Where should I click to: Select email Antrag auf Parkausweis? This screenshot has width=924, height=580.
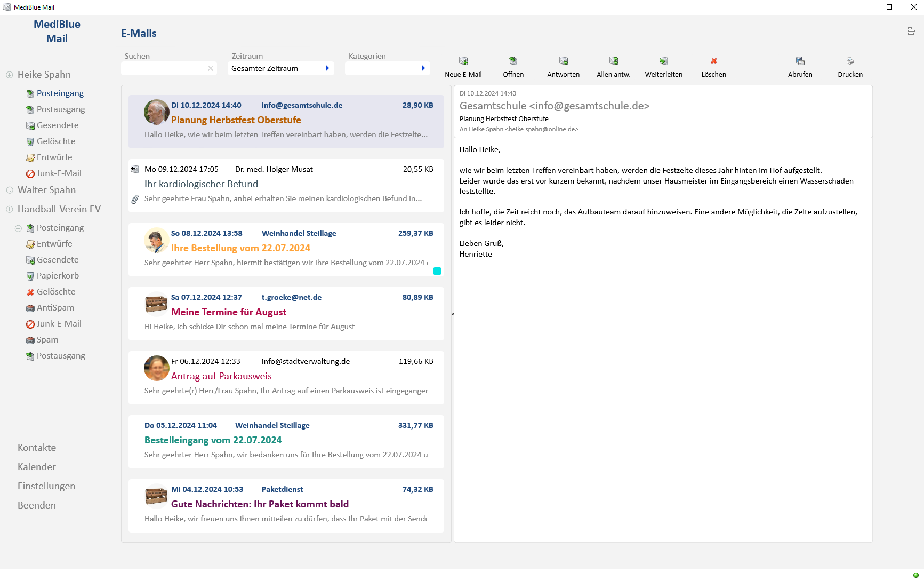pyautogui.click(x=286, y=377)
